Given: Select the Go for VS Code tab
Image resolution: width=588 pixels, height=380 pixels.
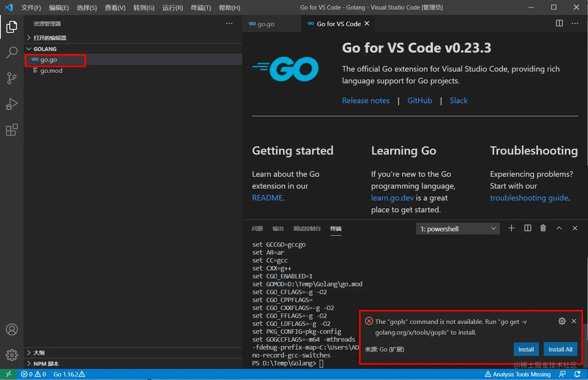Looking at the screenshot, I should [338, 24].
